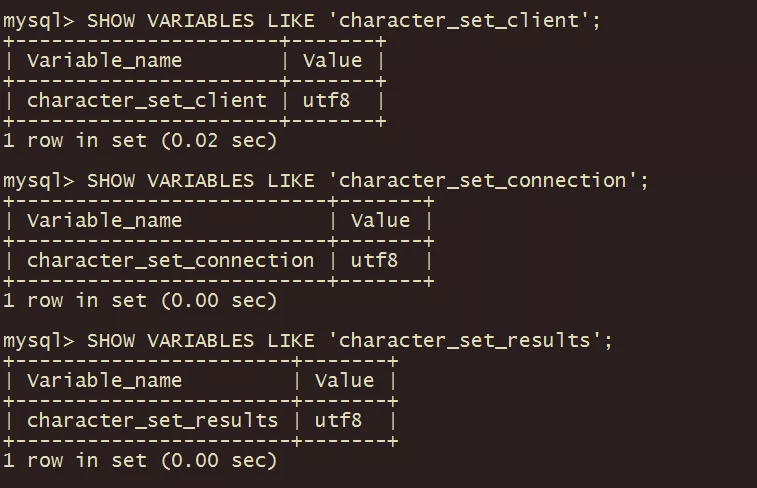Click the 'character_set_results' quoted text in command
This screenshot has width=757, height=488.
pos(472,340)
